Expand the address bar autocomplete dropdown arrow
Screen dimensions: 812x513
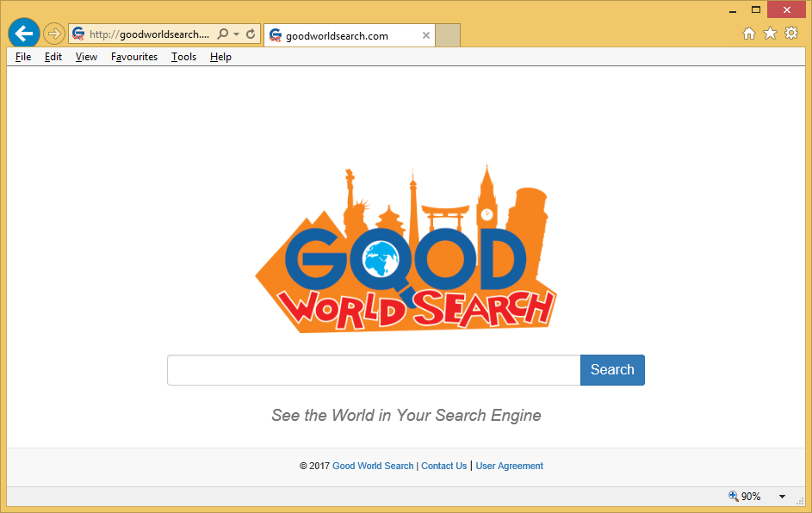pos(236,34)
